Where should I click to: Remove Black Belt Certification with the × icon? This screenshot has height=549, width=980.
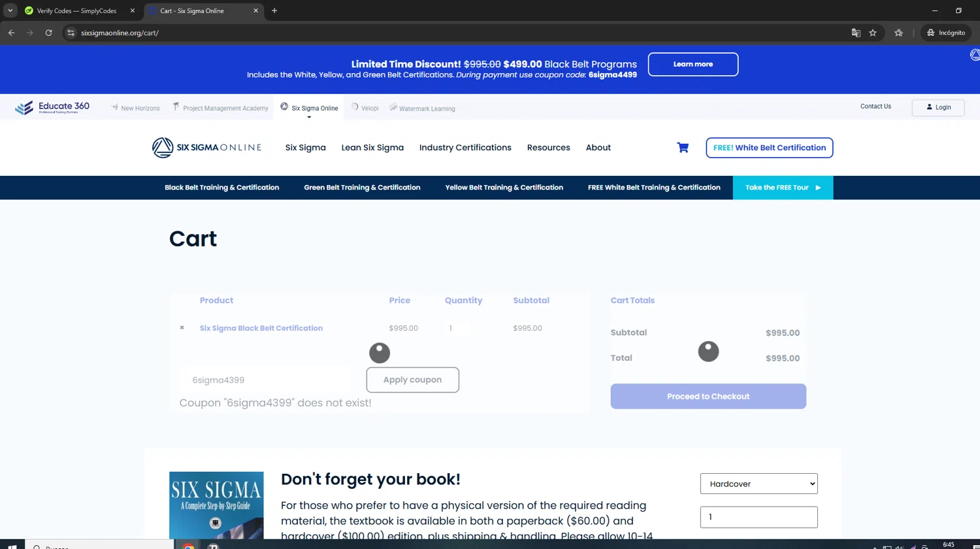182,328
